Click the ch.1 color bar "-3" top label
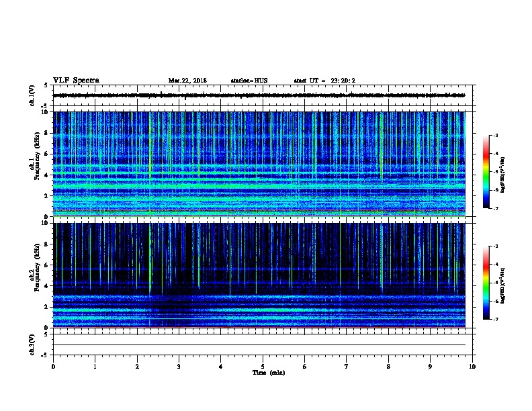Screen dimensions: 532x411 tap(496, 136)
